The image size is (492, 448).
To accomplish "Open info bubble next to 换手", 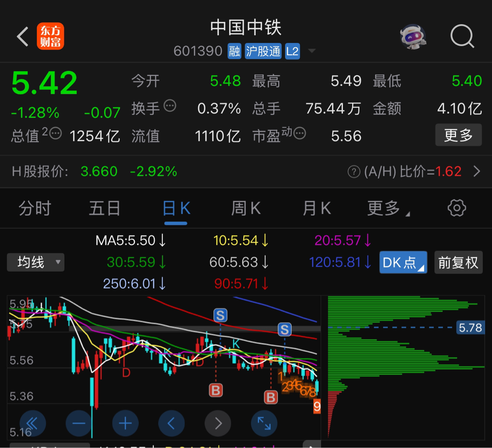I will pos(170,106).
